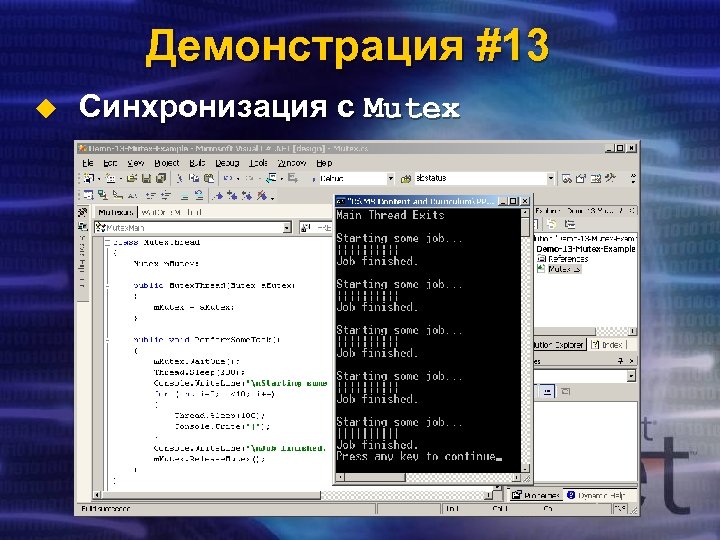Open the Properties object dropdown arrow
This screenshot has width=720, height=540.
631,376
